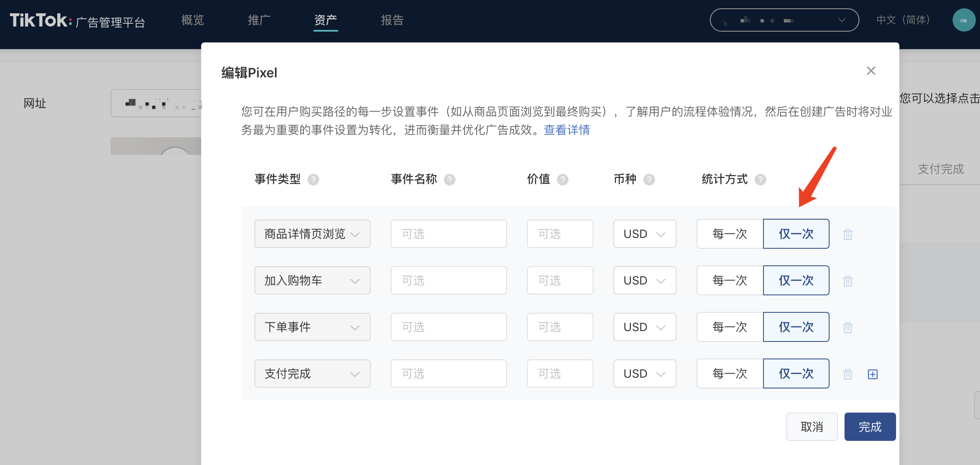Open the 报告 navigation tab

(x=392, y=20)
